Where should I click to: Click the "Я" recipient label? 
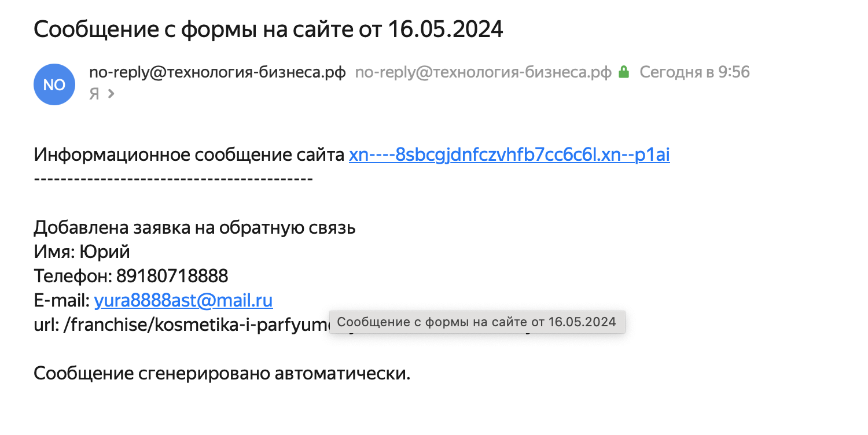[94, 93]
